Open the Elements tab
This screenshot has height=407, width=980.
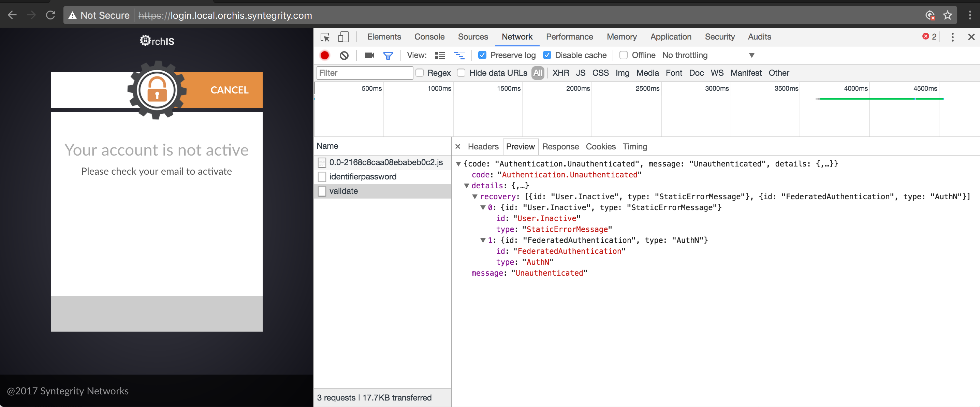tap(384, 37)
